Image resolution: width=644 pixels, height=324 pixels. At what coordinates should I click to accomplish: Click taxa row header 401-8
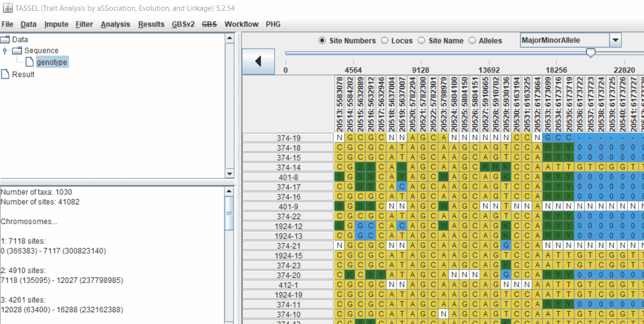[288, 177]
